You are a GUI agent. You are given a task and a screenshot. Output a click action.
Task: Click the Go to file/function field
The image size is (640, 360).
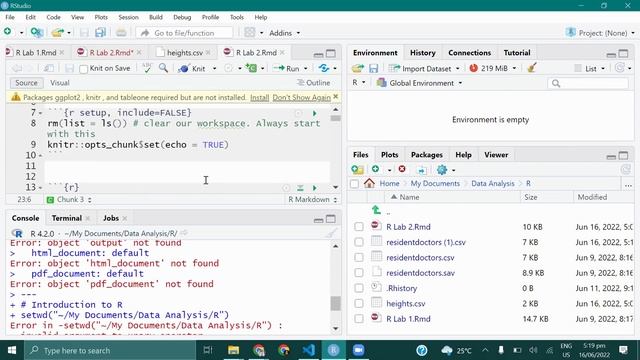pos(184,33)
